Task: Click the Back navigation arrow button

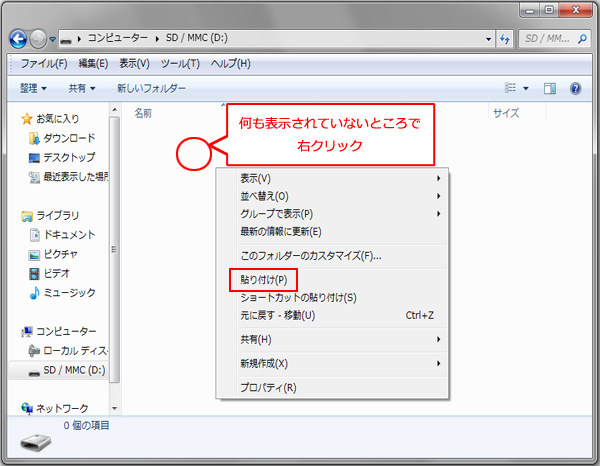Action: (x=19, y=39)
